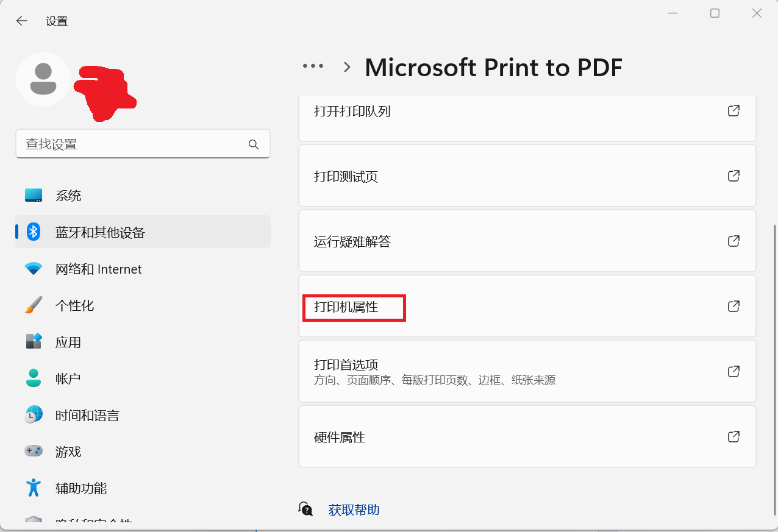Click external-link icon on 打开打印队列 row
Image resolution: width=778 pixels, height=532 pixels.
click(x=734, y=111)
